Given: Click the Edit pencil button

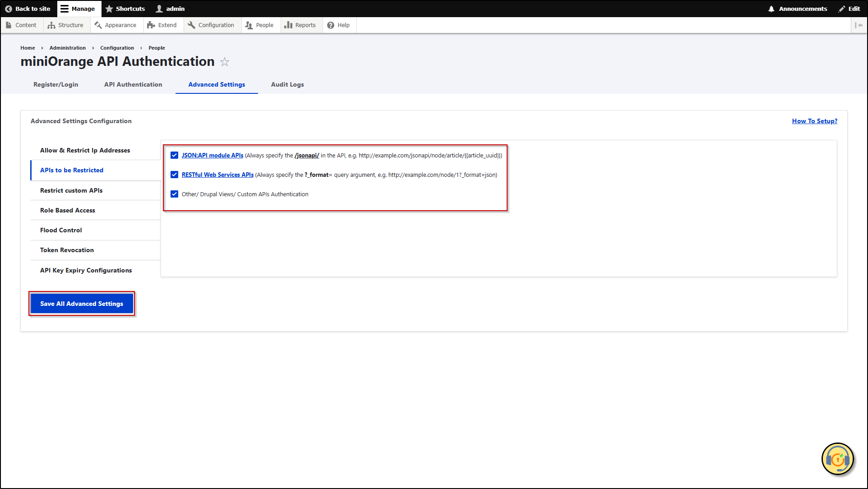Looking at the screenshot, I should [x=849, y=9].
